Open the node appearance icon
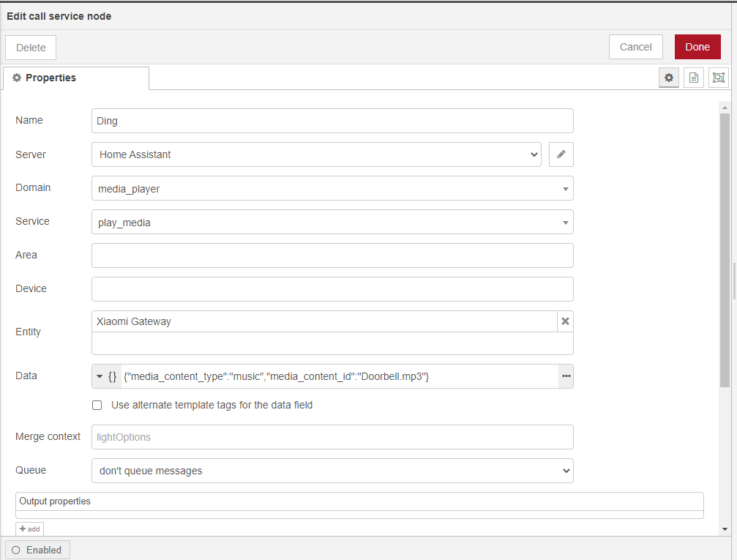The height and width of the screenshot is (560, 737). 718,78
